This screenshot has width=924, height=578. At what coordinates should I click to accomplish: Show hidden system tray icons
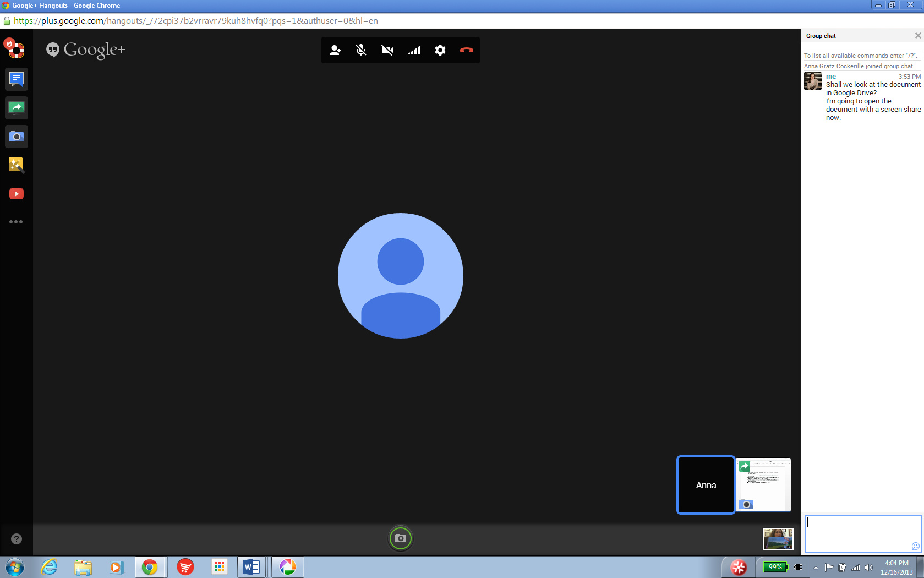(816, 568)
